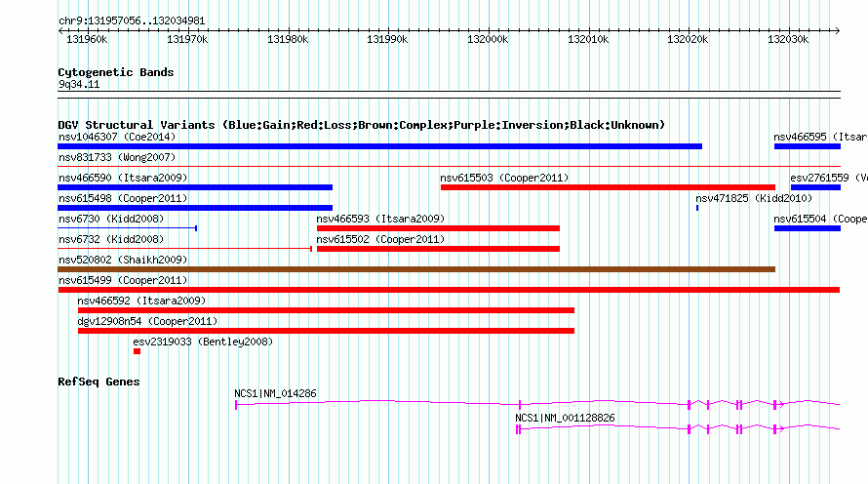
Task: Click the brown nsv520802 (Shaikh2009) complex bar
Action: click(416, 269)
